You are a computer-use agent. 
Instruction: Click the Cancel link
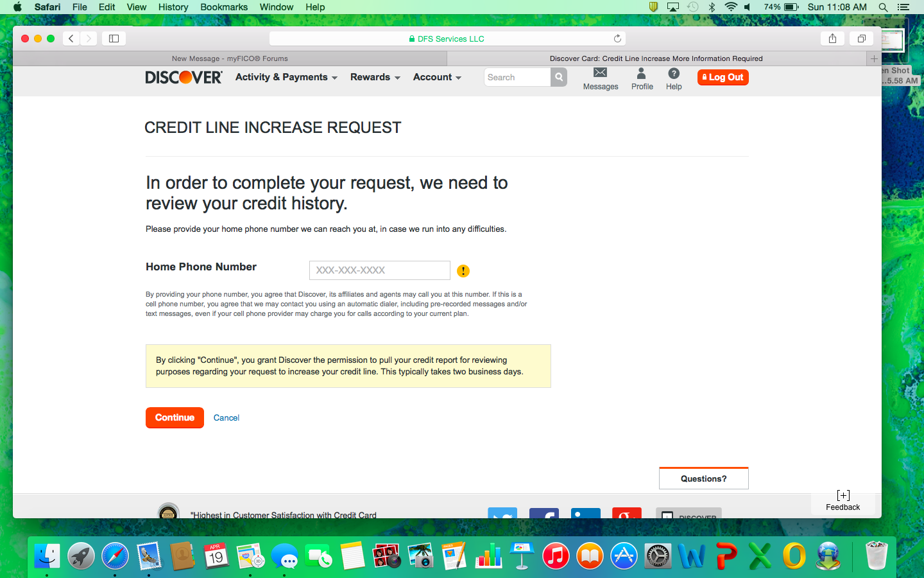pos(227,417)
